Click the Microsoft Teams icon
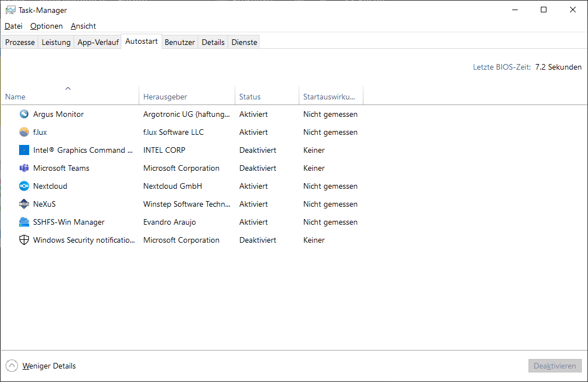Screen dimensions: 588x382 pyautogui.click(x=24, y=168)
